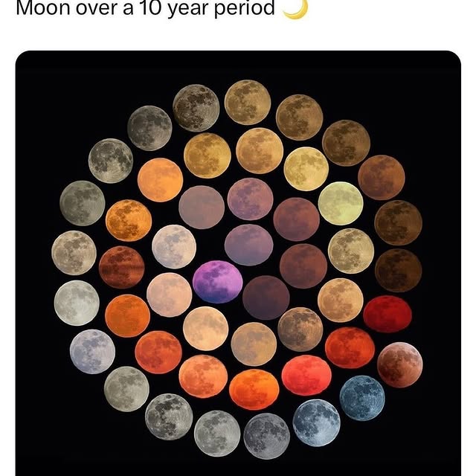Pick the deep crimson red moon at the right edge
This screenshot has height=476, width=476.
pyautogui.click(x=387, y=314)
